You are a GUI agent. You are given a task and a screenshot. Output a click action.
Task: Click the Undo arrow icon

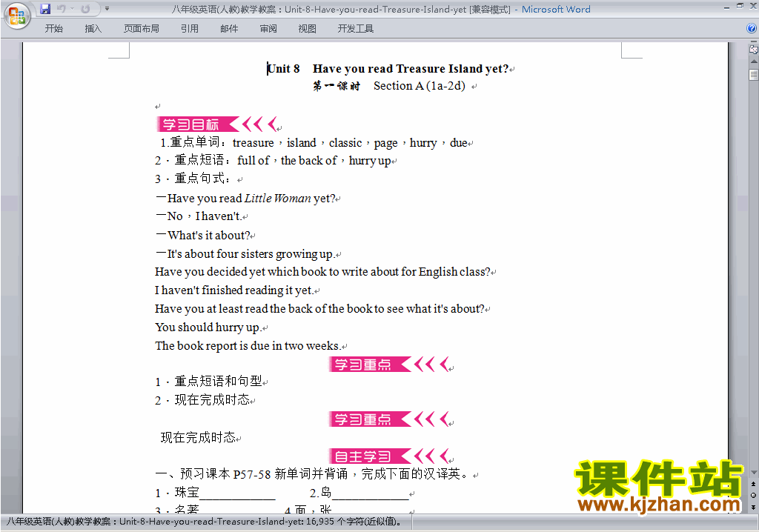(x=62, y=9)
